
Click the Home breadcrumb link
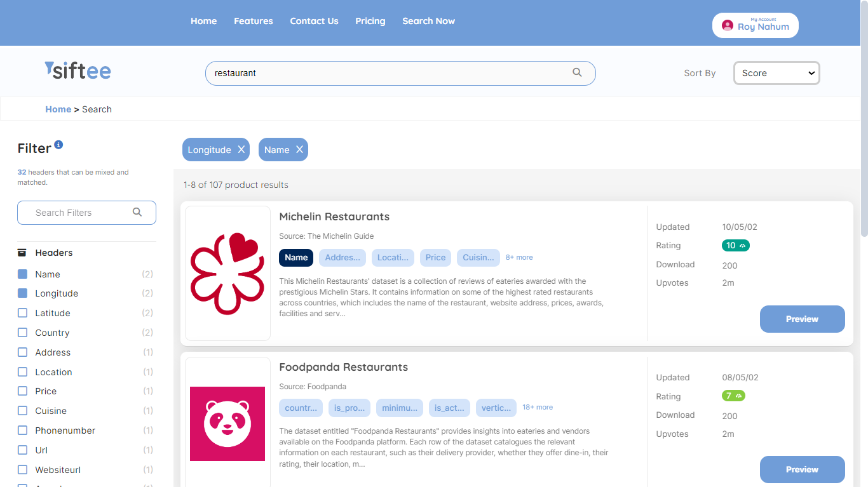click(58, 109)
